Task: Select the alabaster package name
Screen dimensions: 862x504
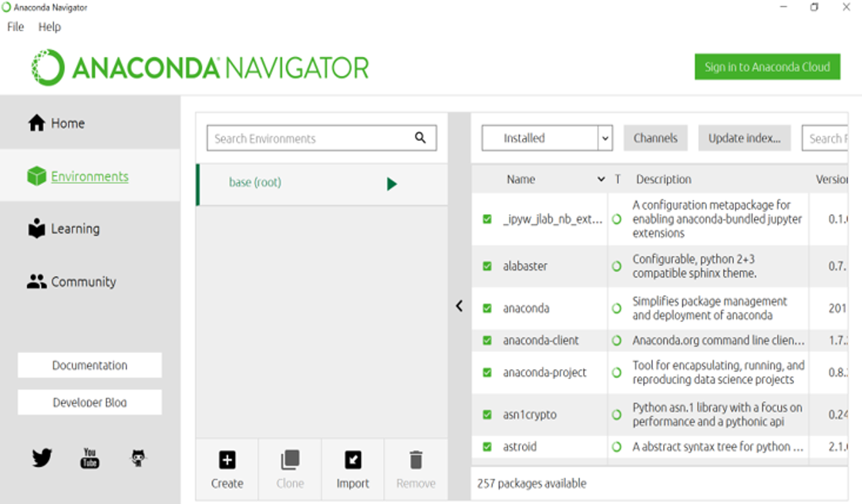Action: coord(525,266)
